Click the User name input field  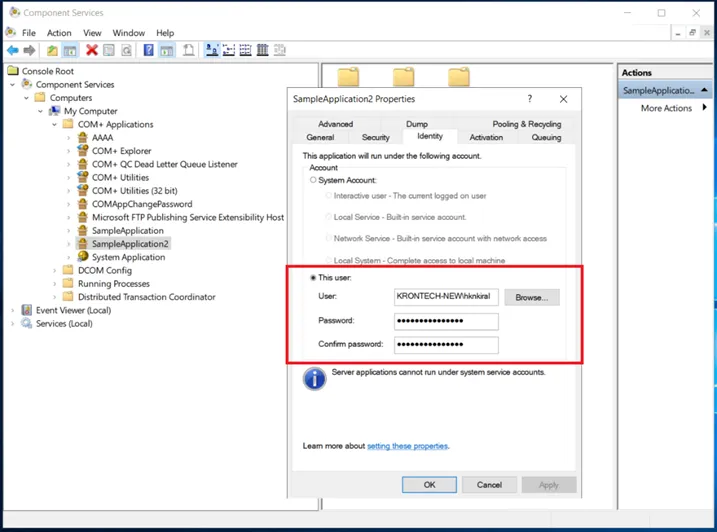[446, 297]
